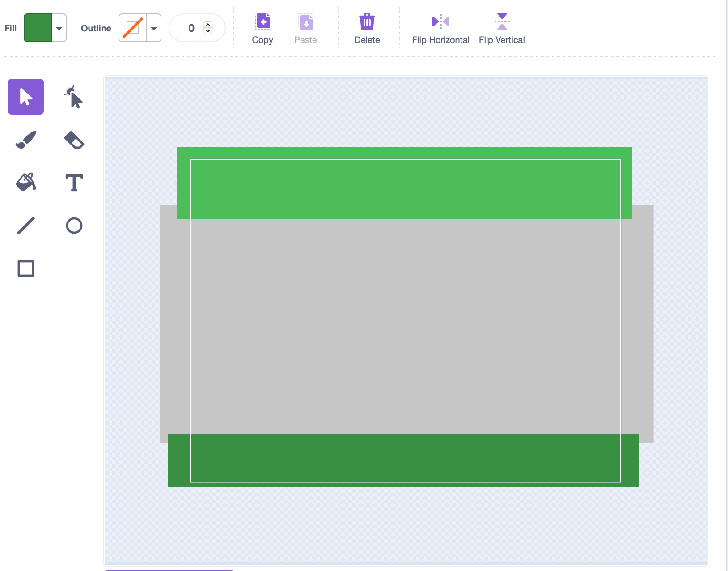
Task: Click the green Fill color swatch
Action: [38, 28]
